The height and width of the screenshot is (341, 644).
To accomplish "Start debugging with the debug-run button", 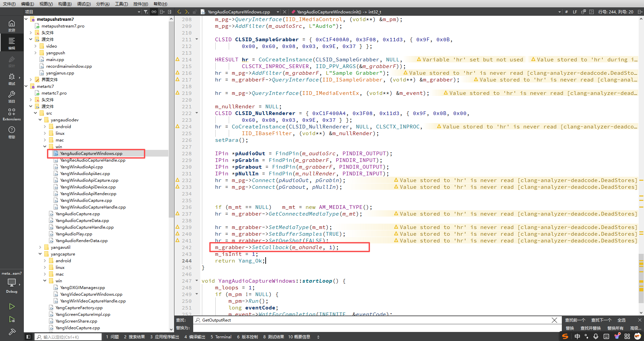I will tap(12, 319).
